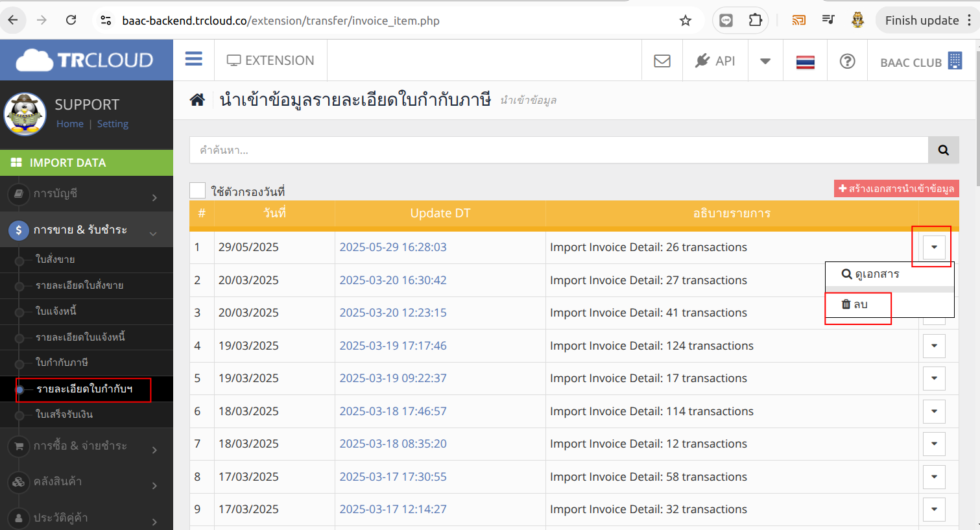Open the browser profile avatar
This screenshot has width=980, height=530.
coord(857,20)
